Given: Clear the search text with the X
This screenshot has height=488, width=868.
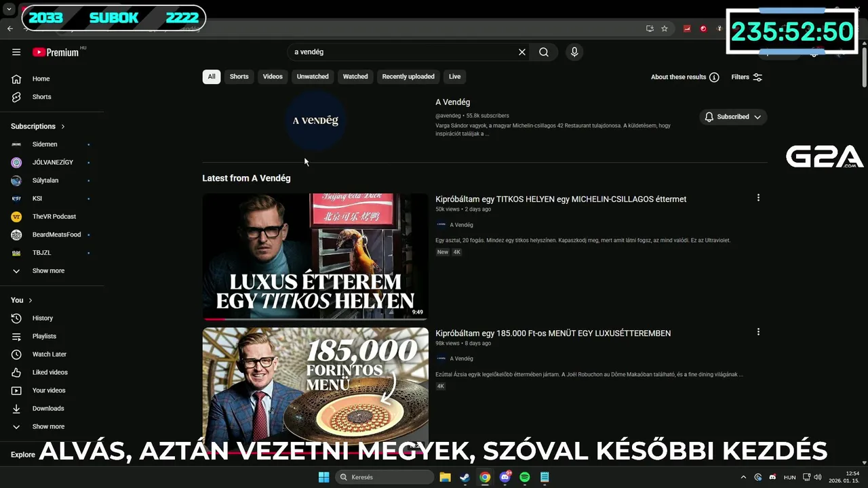Looking at the screenshot, I should [x=522, y=52].
